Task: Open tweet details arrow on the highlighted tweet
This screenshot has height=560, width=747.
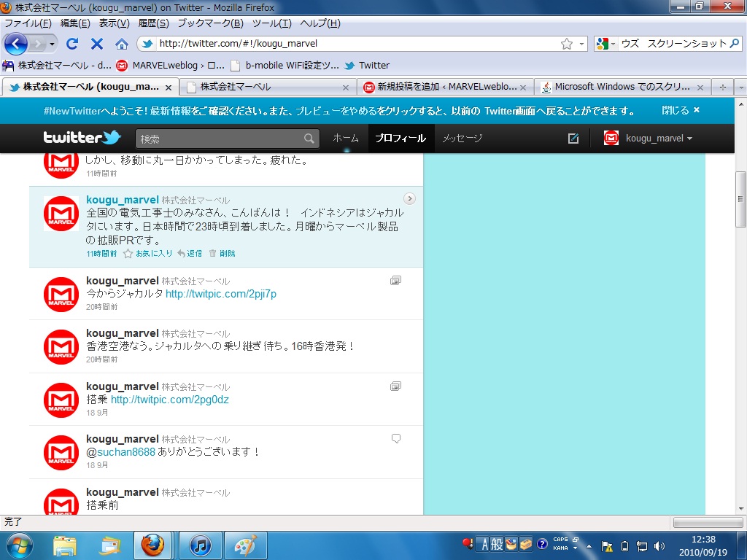Action: (409, 198)
